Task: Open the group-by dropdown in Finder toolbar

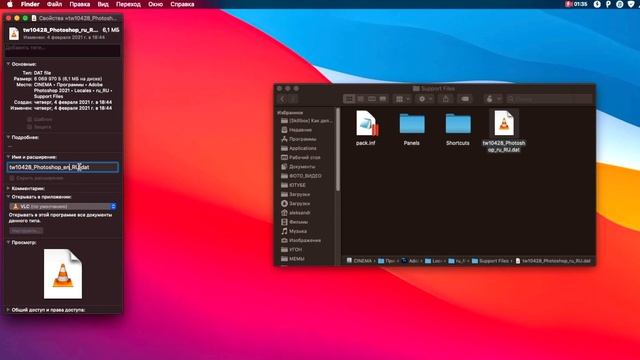Action: [402, 99]
